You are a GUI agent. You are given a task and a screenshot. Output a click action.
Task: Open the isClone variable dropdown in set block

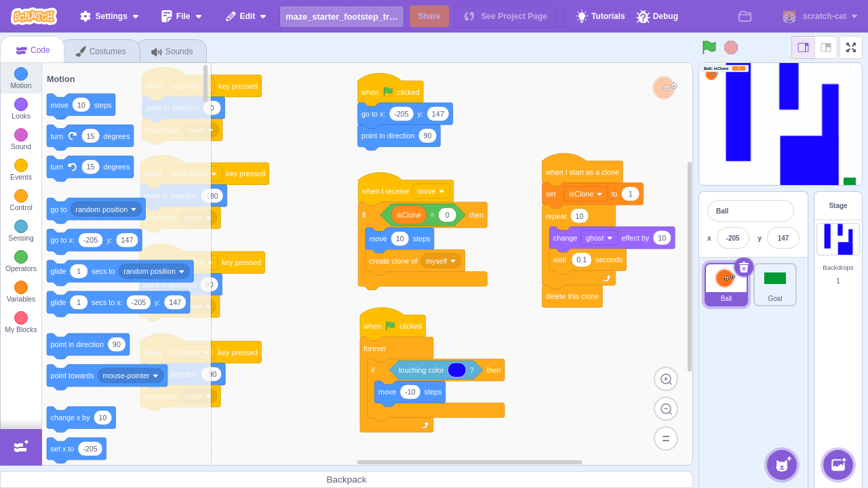(586, 194)
